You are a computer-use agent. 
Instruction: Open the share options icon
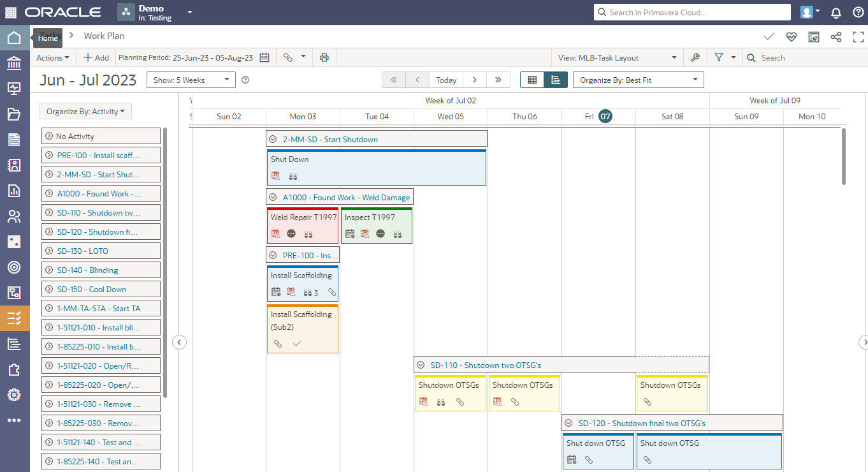coord(835,37)
